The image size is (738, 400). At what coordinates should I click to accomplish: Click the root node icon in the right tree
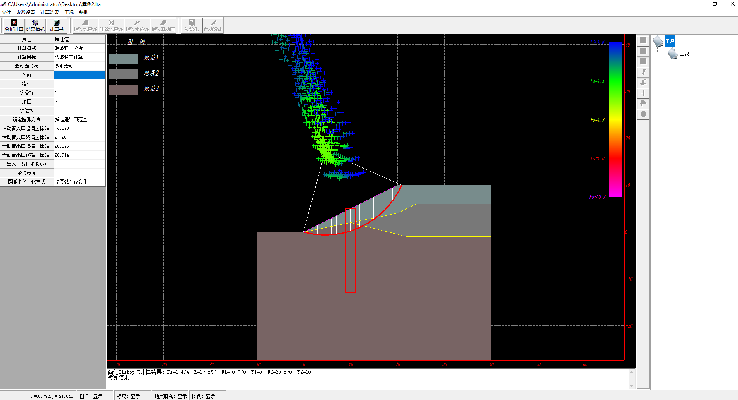pos(658,42)
